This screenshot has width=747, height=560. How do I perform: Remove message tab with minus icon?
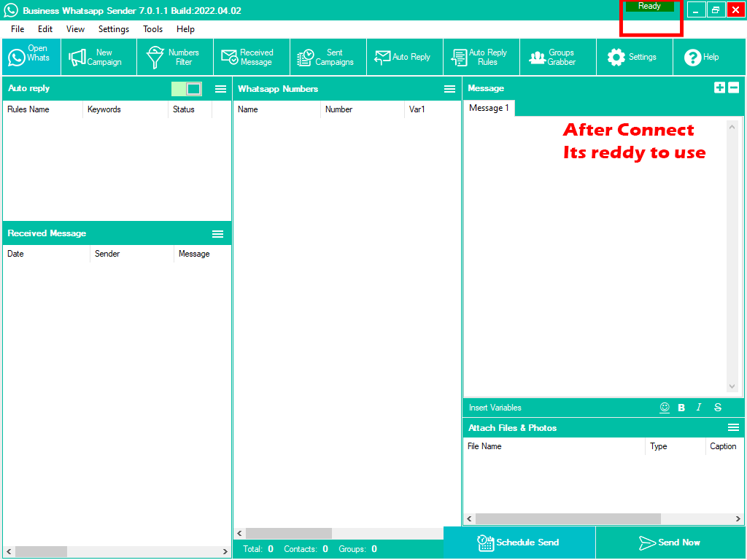734,87
